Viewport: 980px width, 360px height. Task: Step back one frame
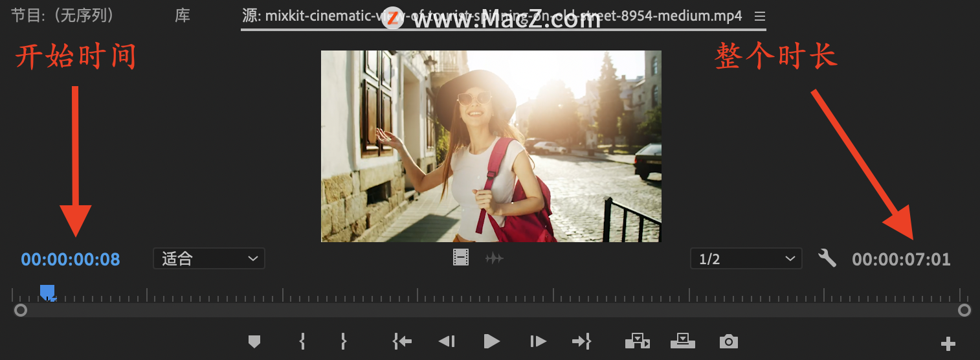pos(447,341)
